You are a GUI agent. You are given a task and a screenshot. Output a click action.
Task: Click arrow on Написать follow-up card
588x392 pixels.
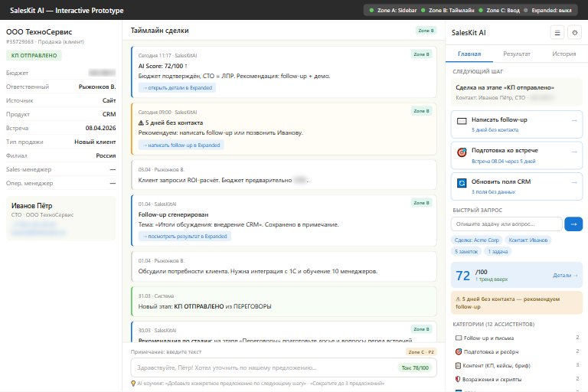[573, 120]
